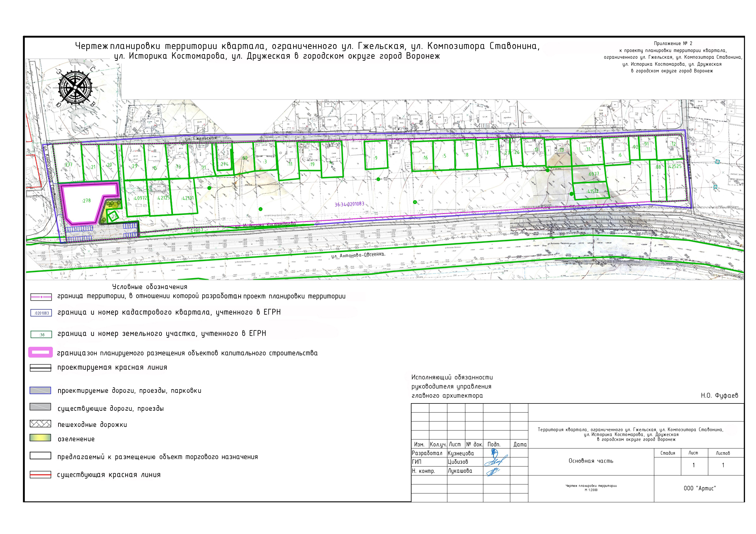This screenshot has height=534, width=756.
Task: Select parcel :278 in the pink zone
Action: tap(86, 201)
